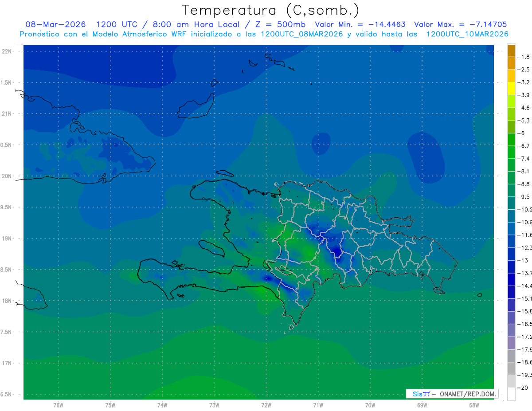Click the lime green legend swatch above -4.6
The image size is (532, 411).
[511, 102]
